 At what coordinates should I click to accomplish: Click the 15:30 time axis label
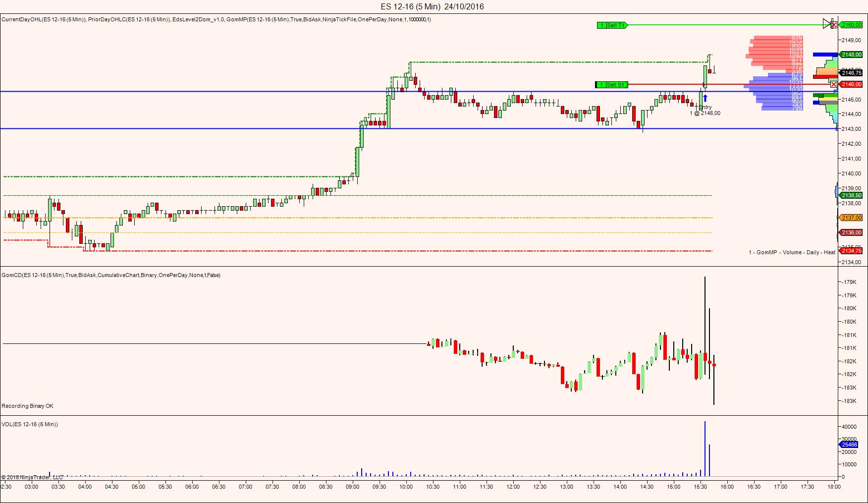pos(700,487)
